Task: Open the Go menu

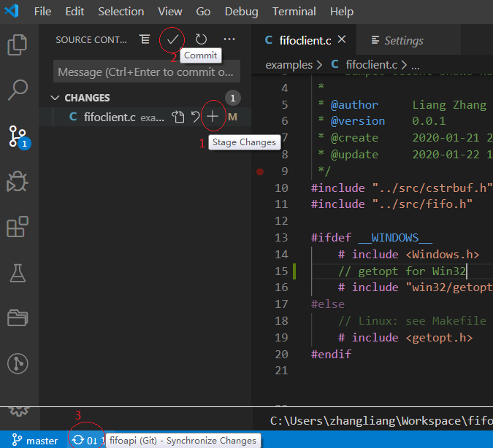Action: pyautogui.click(x=203, y=12)
